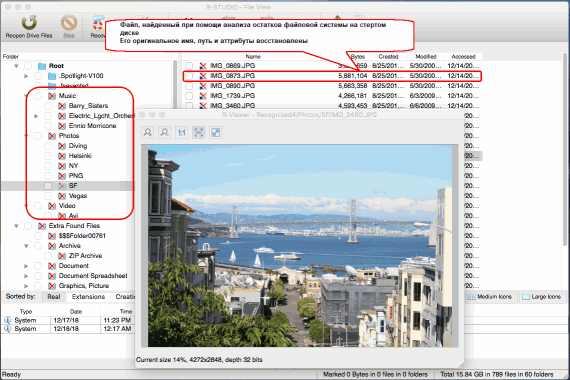Click the zoom in icon in R-Viewer
This screenshot has height=380, width=570.
click(148, 132)
